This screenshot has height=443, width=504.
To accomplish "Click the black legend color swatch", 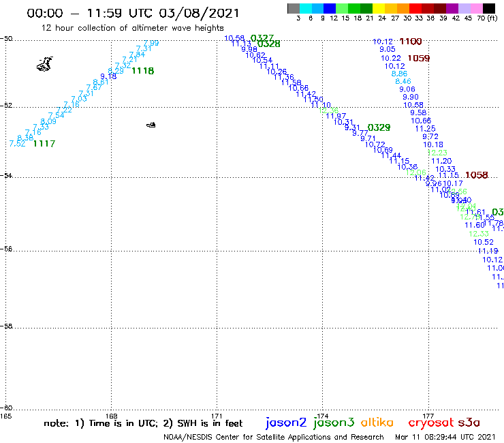I will 489,8.
